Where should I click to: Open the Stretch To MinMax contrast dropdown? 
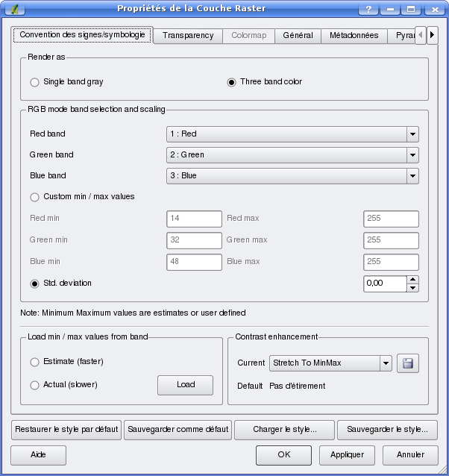330,363
